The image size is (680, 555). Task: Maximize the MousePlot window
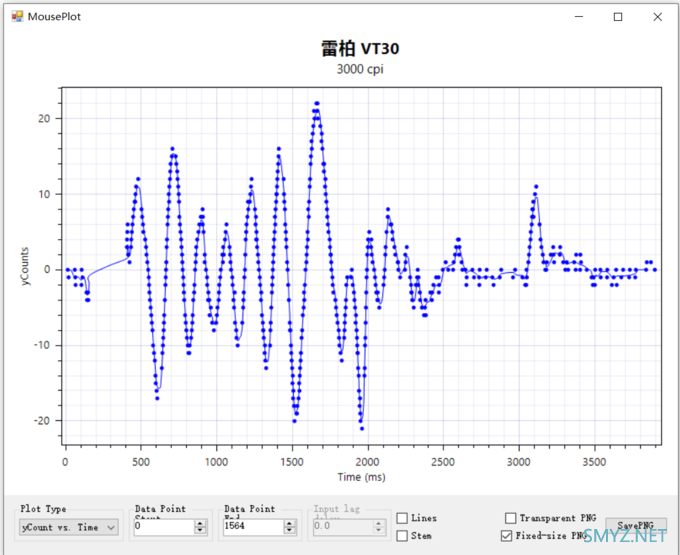pyautogui.click(x=618, y=16)
